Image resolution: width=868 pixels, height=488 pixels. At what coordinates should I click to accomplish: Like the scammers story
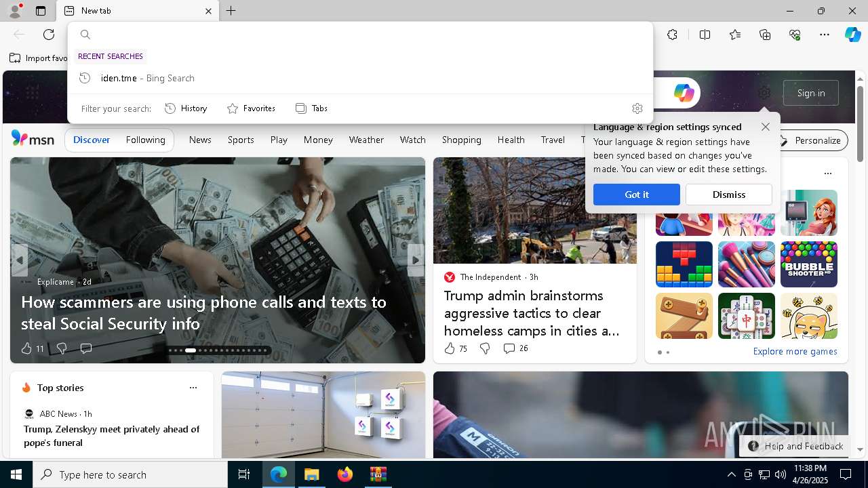tap(26, 348)
